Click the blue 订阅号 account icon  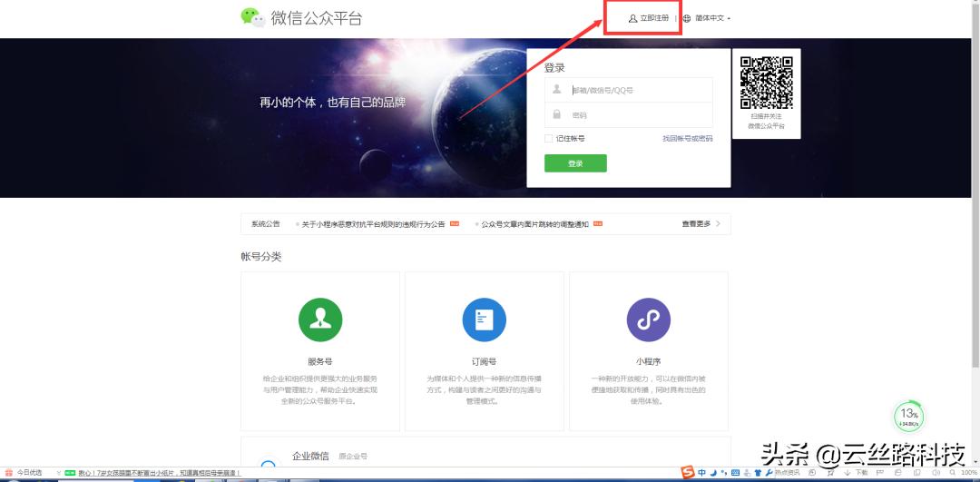click(x=484, y=320)
